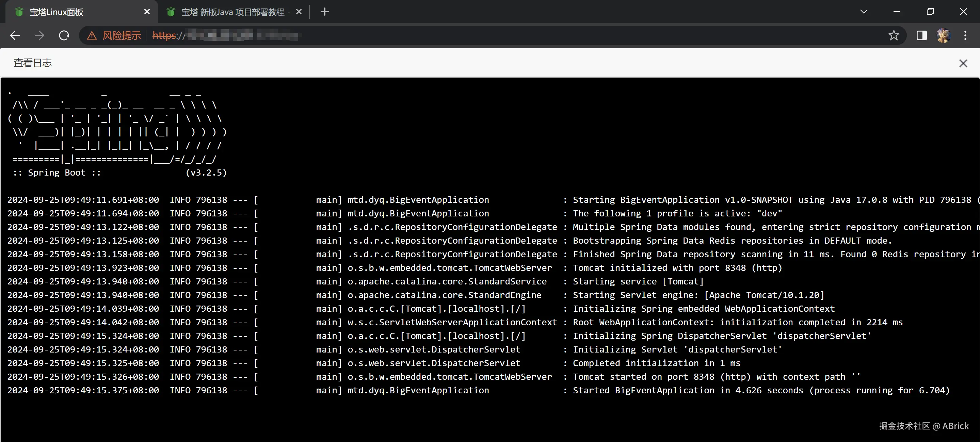Bookmark this page with the star icon
The image size is (980, 442).
coord(893,35)
